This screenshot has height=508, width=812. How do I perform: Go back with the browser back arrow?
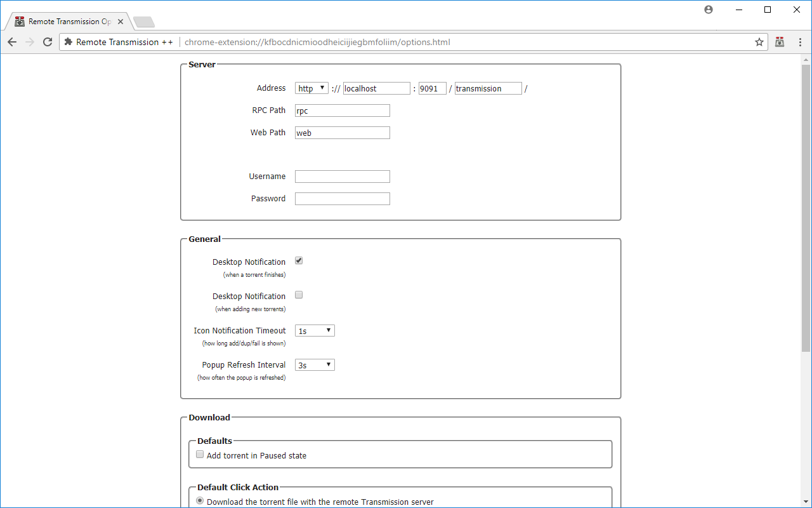coord(12,42)
